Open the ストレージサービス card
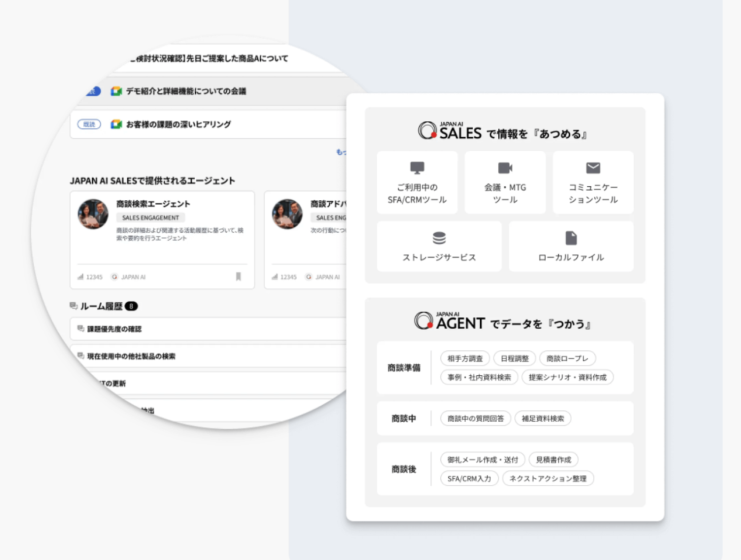 click(x=439, y=246)
